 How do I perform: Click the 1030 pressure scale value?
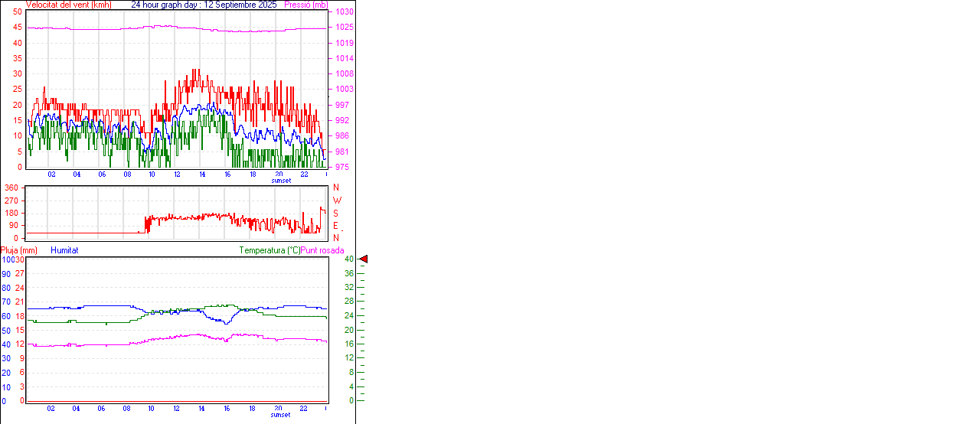345,12
